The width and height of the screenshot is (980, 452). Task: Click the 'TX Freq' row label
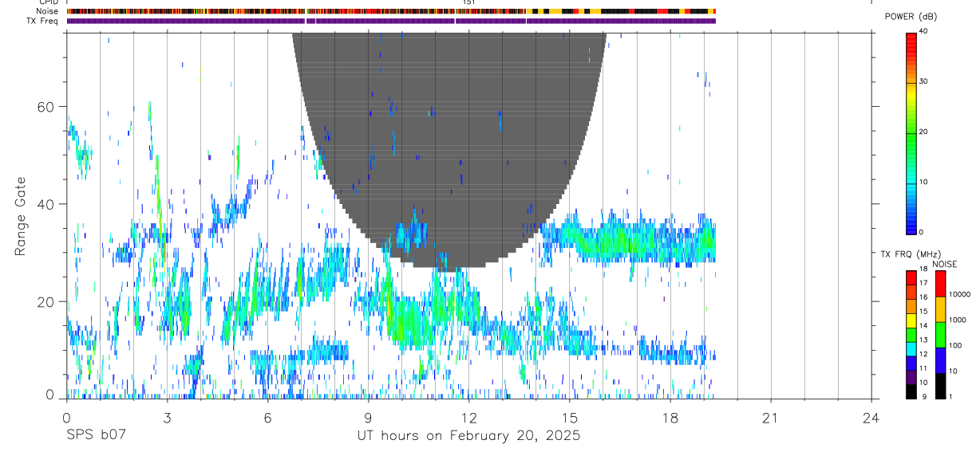click(43, 21)
